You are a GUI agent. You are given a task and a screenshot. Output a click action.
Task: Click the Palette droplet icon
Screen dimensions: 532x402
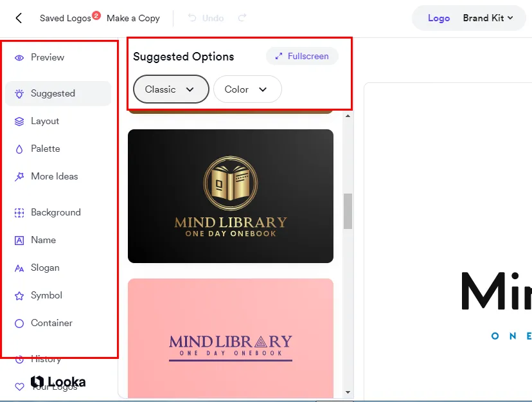(19, 149)
